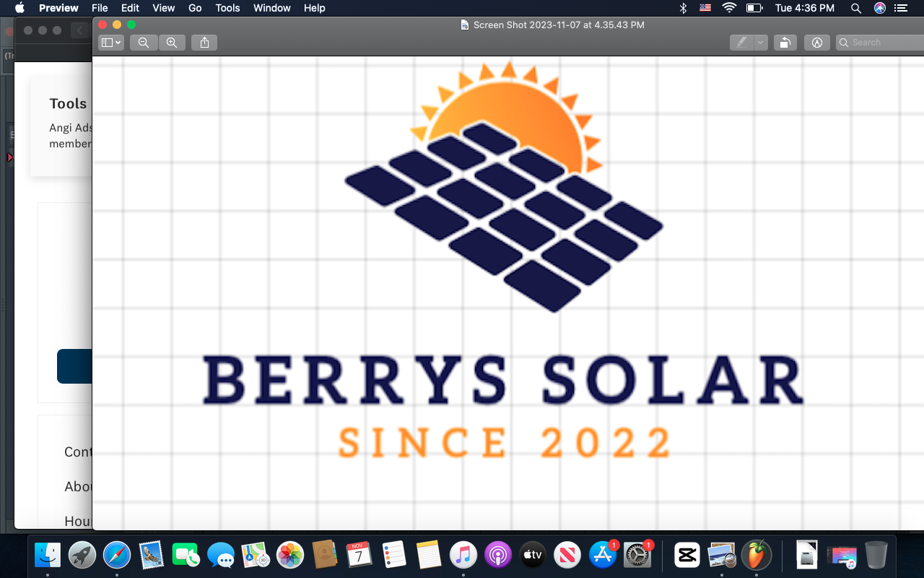
Task: Click the date and time in menu bar
Action: [x=804, y=8]
